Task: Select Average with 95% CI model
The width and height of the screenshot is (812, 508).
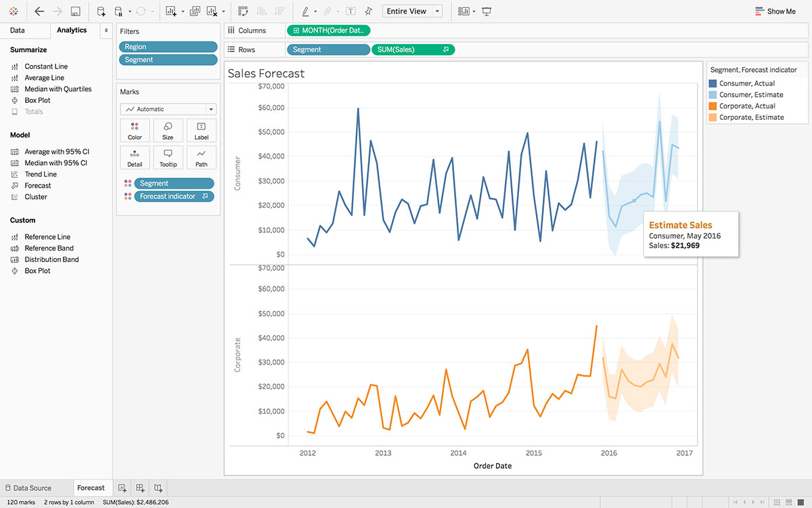Action: point(57,152)
